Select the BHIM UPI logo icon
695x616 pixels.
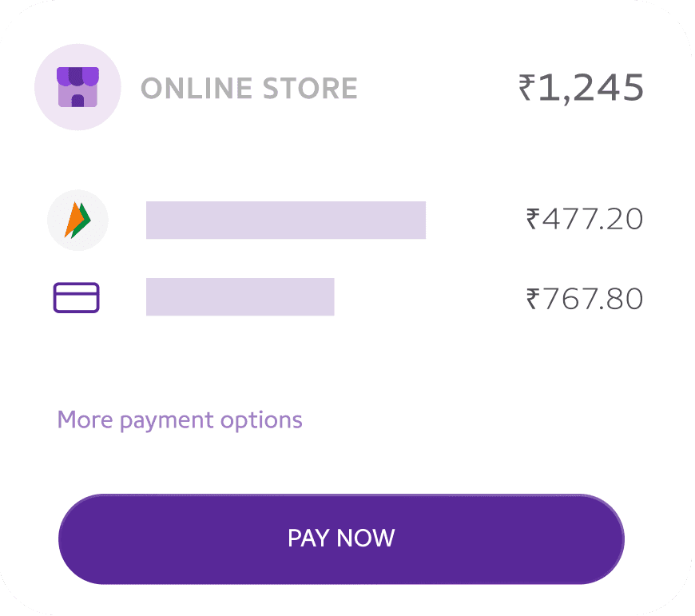point(77,221)
